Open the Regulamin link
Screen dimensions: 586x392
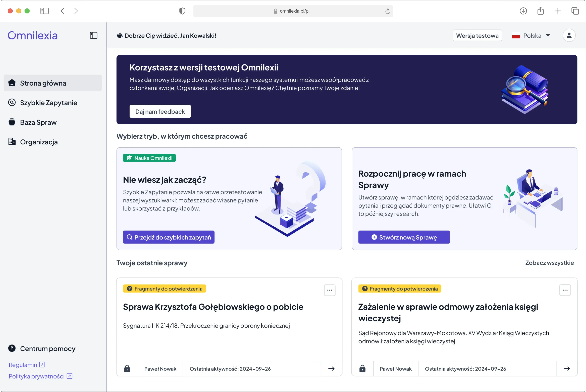coord(27,365)
